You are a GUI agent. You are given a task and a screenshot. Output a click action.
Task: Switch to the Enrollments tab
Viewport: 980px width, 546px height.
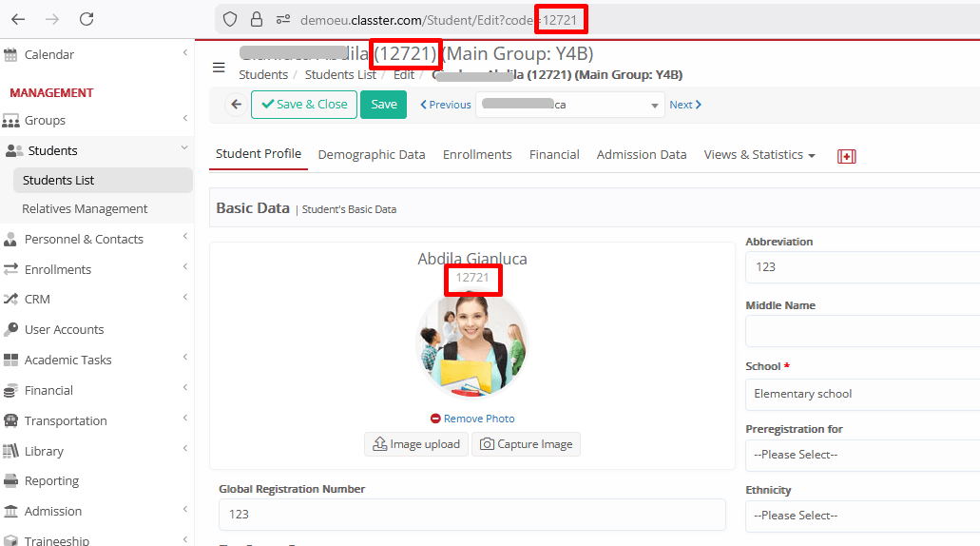click(477, 155)
